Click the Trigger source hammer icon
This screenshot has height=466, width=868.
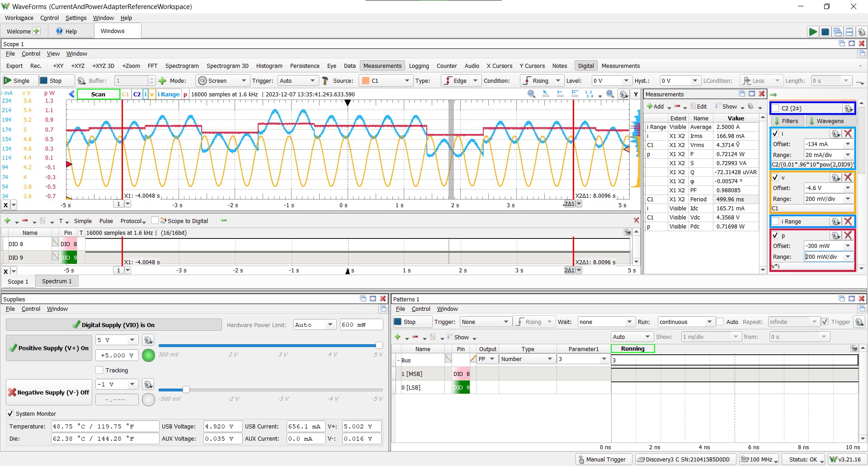pyautogui.click(x=325, y=81)
